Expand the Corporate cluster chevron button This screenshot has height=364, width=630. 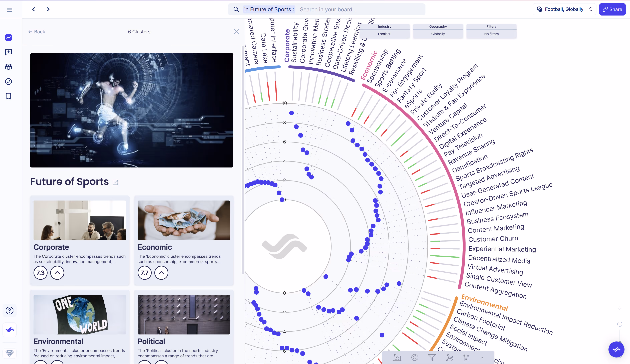point(57,273)
